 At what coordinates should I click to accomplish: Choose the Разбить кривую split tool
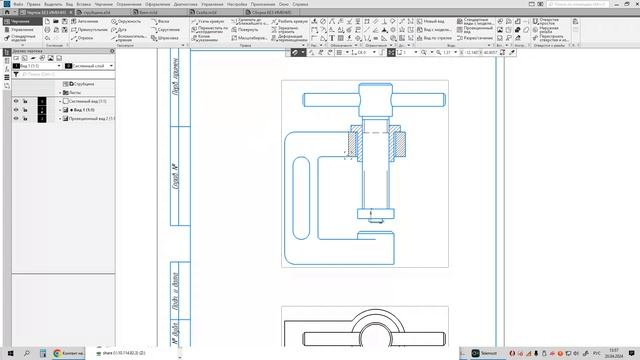(x=289, y=21)
